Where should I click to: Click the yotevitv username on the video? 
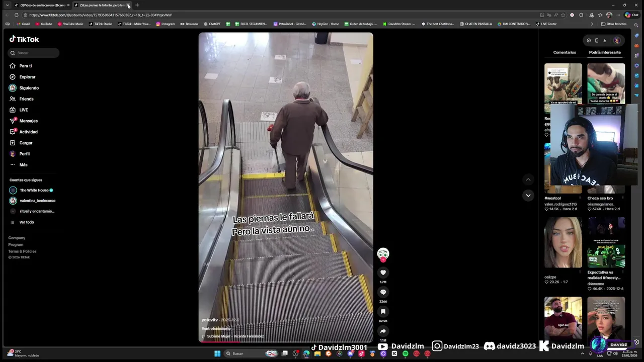[210, 320]
